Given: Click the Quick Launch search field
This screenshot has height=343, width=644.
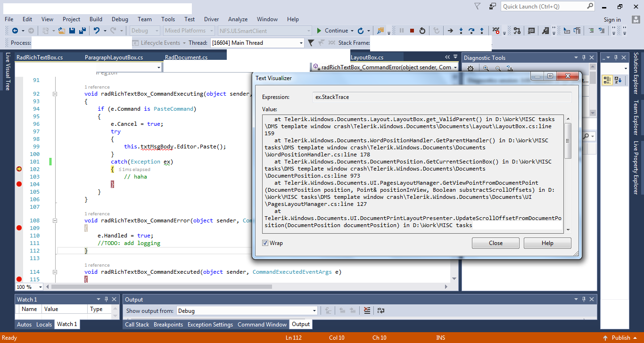Looking at the screenshot, I should click(x=543, y=7).
